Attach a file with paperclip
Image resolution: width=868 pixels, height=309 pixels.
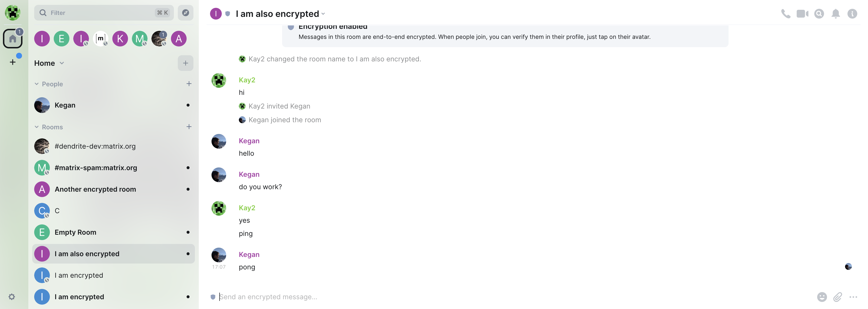click(838, 297)
